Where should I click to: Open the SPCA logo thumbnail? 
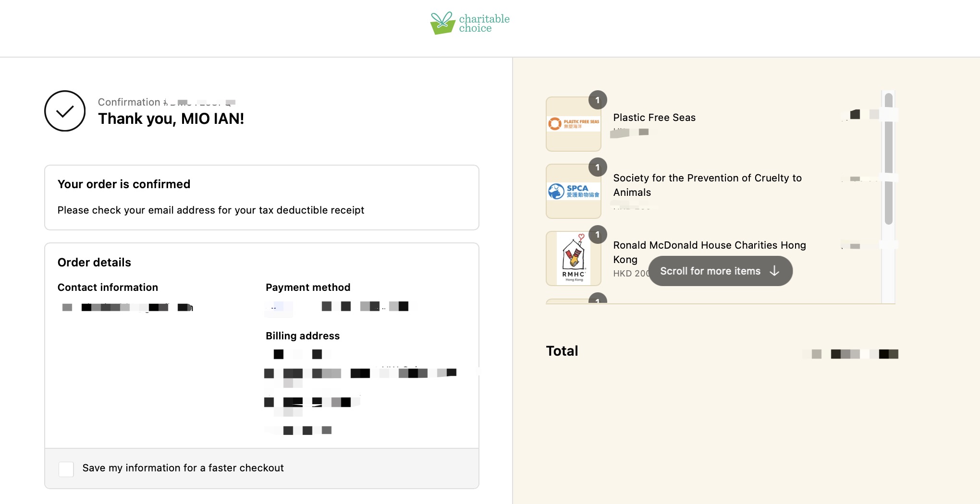click(574, 192)
